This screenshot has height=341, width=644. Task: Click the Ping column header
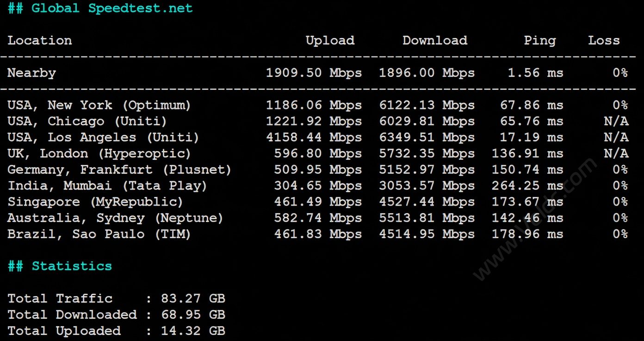539,41
